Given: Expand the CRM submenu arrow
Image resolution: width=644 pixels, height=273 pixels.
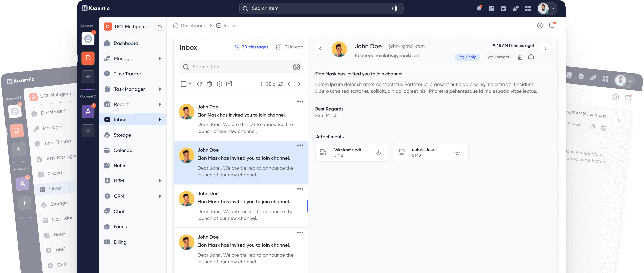Looking at the screenshot, I should (x=160, y=196).
